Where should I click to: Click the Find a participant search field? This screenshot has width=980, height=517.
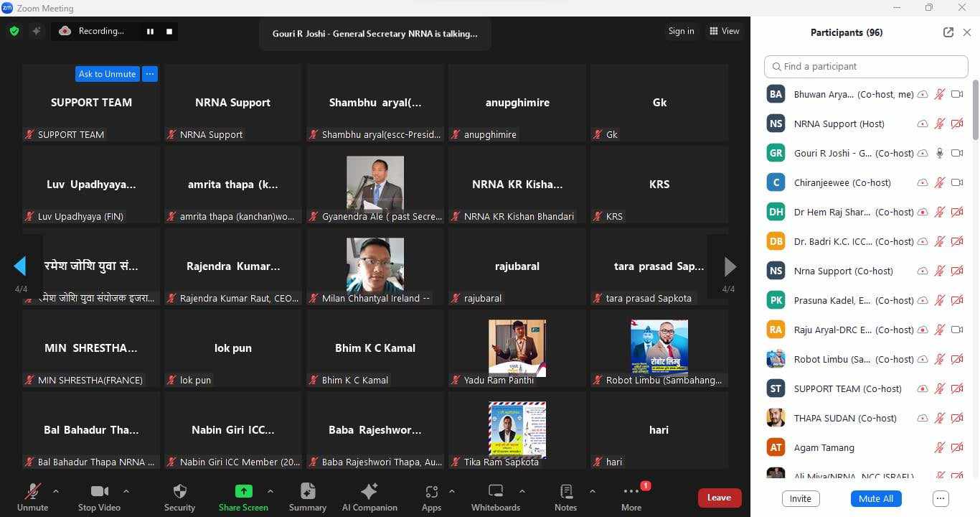[x=866, y=66]
